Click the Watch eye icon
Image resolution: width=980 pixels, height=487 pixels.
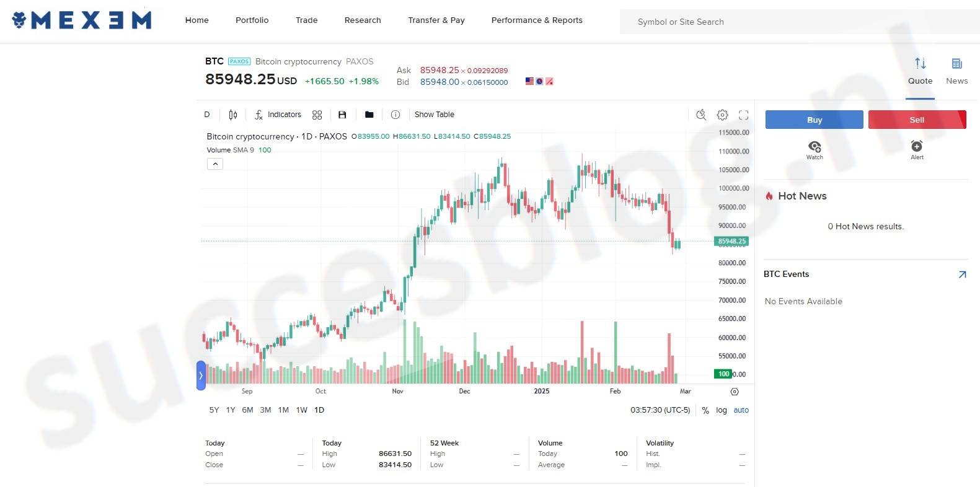point(814,147)
